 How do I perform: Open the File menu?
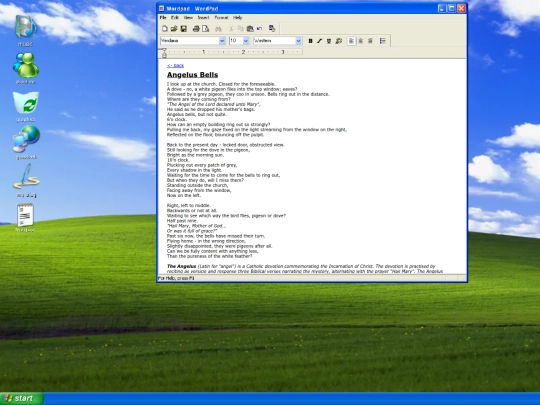pyautogui.click(x=163, y=18)
